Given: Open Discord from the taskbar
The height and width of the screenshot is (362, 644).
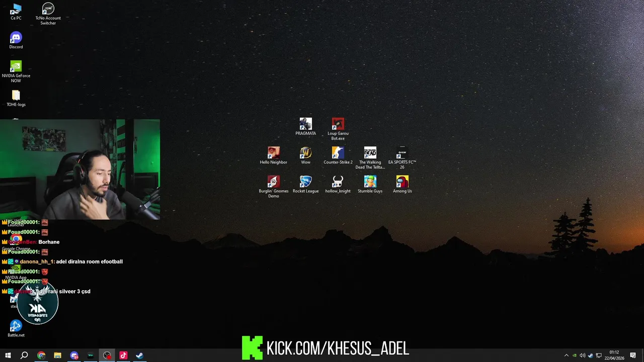Looking at the screenshot, I should (x=74, y=355).
